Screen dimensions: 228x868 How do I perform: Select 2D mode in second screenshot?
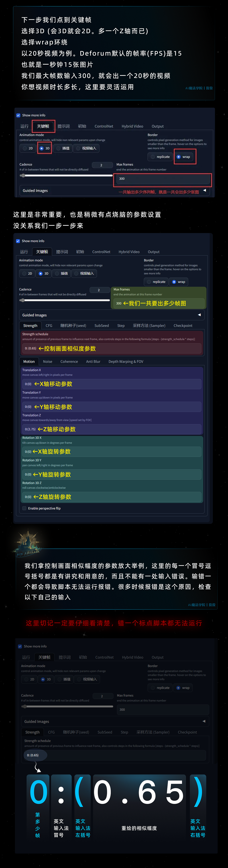coord(27,274)
